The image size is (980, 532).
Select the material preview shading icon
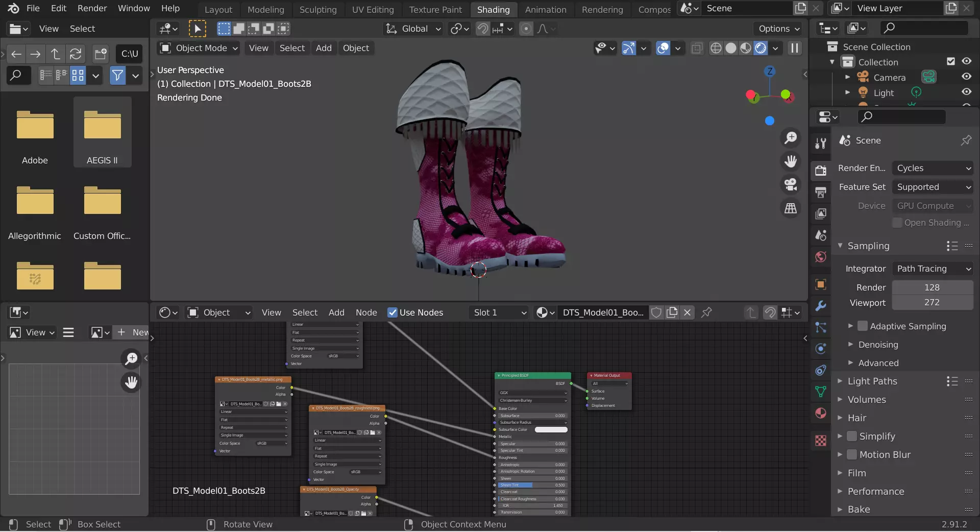pyautogui.click(x=746, y=48)
